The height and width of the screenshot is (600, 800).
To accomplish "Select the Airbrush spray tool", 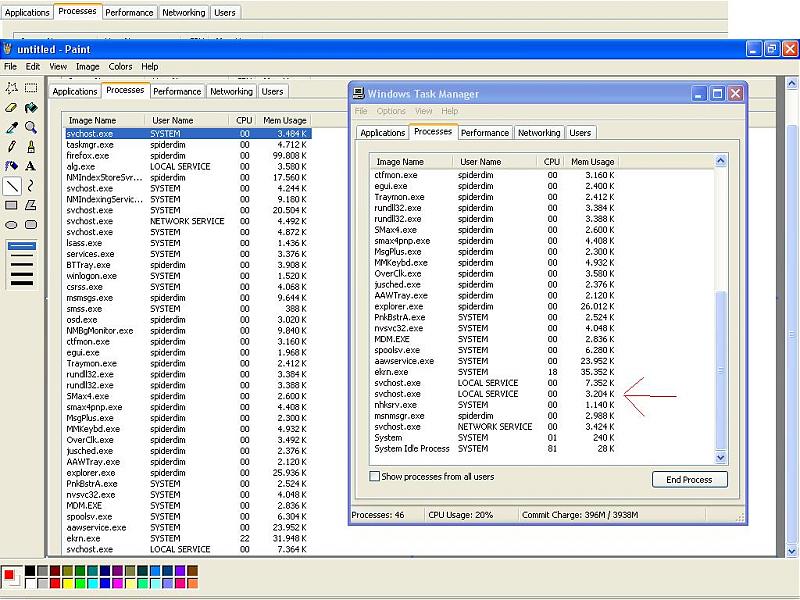I will click(x=11, y=166).
